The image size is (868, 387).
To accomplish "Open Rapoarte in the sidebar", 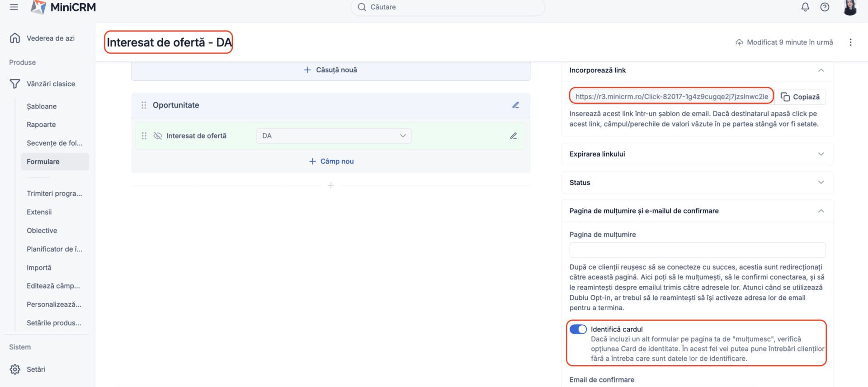I will [41, 125].
